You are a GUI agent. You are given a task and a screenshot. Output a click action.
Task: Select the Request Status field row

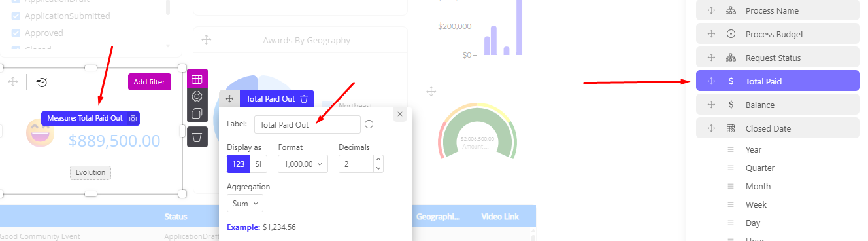pyautogui.click(x=778, y=58)
